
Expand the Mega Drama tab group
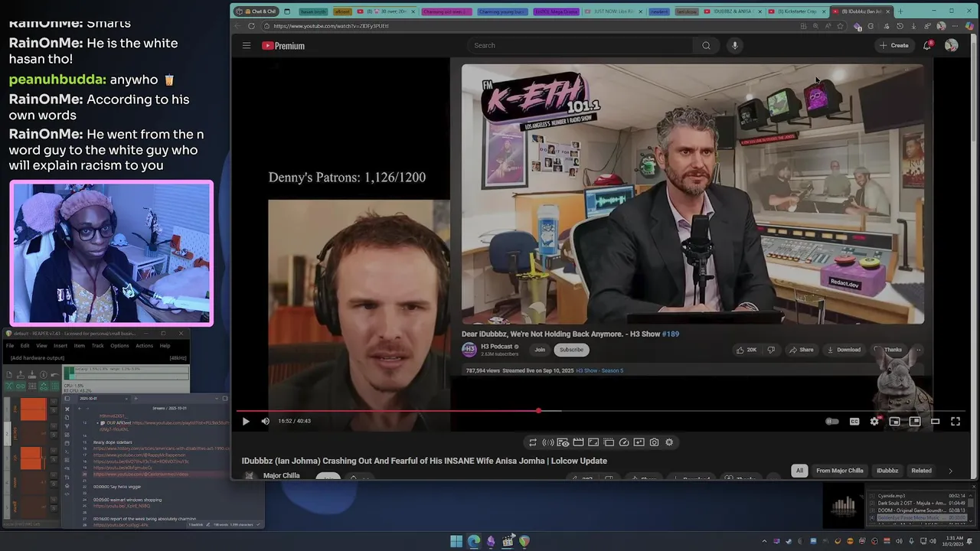pyautogui.click(x=557, y=11)
